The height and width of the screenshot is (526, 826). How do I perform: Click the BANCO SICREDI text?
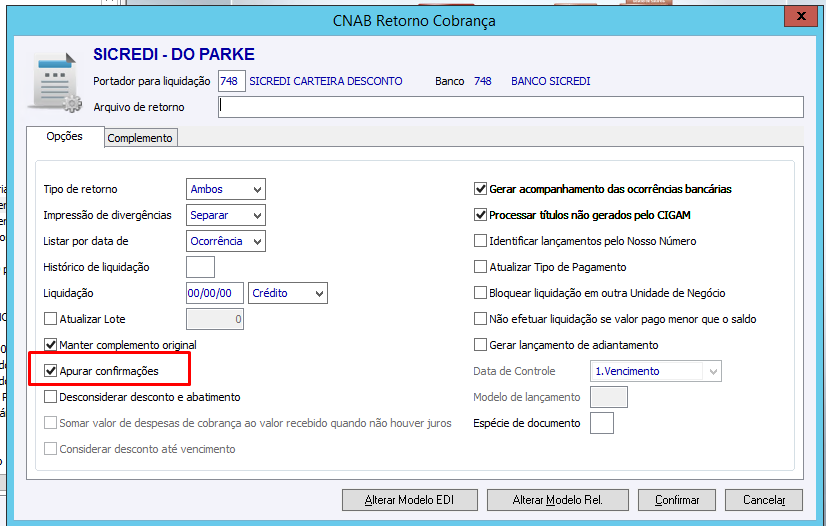tap(550, 81)
